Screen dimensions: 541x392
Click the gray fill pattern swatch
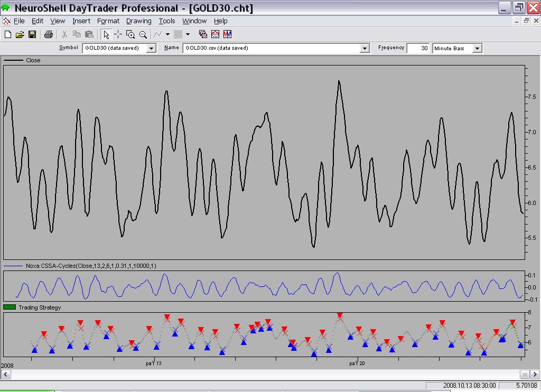click(x=178, y=34)
